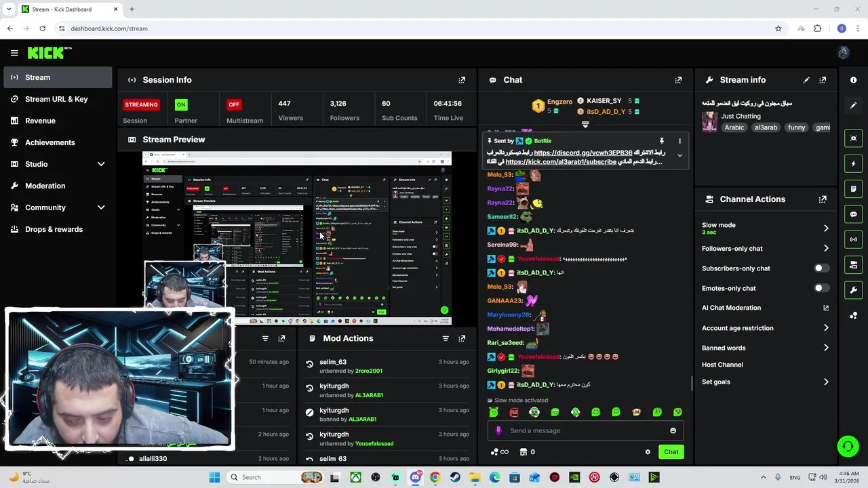Open Drops & rewards page
The height and width of the screenshot is (488, 868).
(58, 229)
